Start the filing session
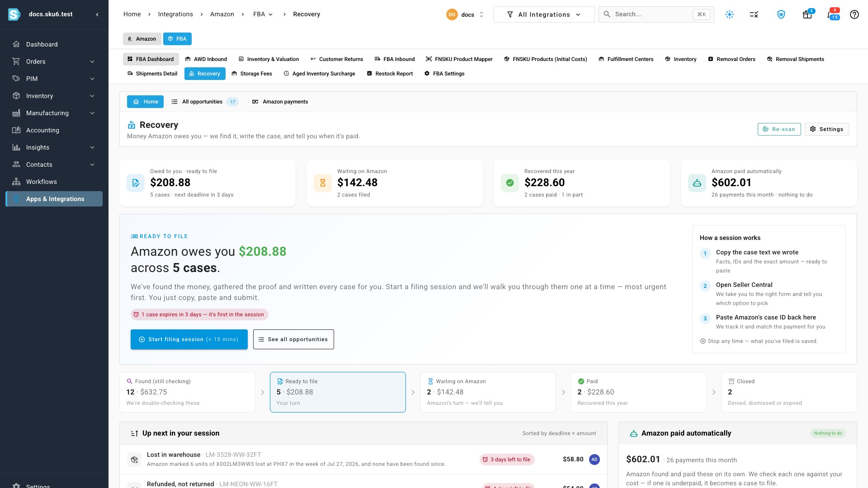Image resolution: width=868 pixels, height=488 pixels. pyautogui.click(x=189, y=339)
